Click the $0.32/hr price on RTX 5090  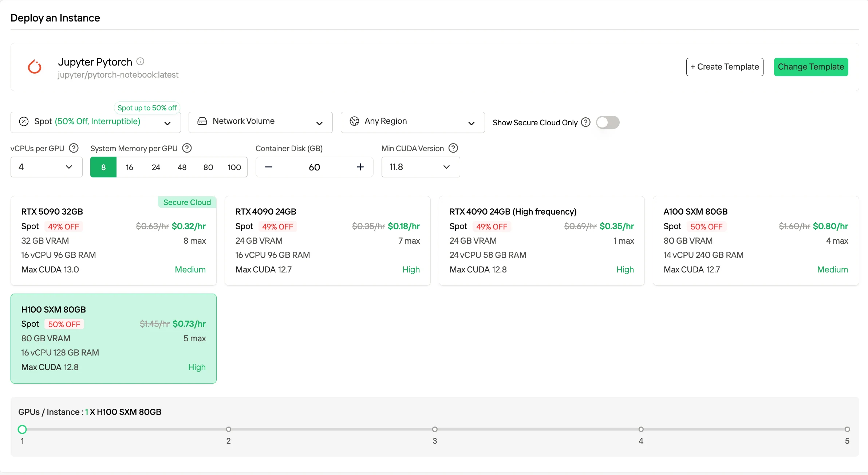(189, 226)
